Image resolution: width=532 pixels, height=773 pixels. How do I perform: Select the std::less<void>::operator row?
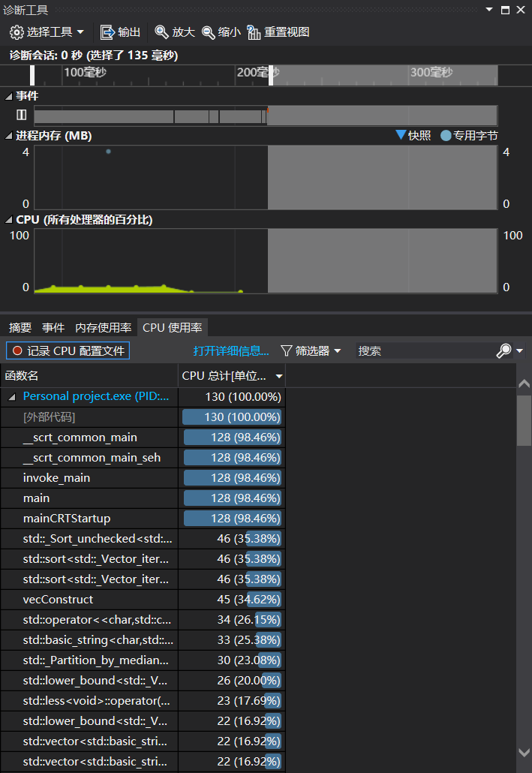click(143, 700)
